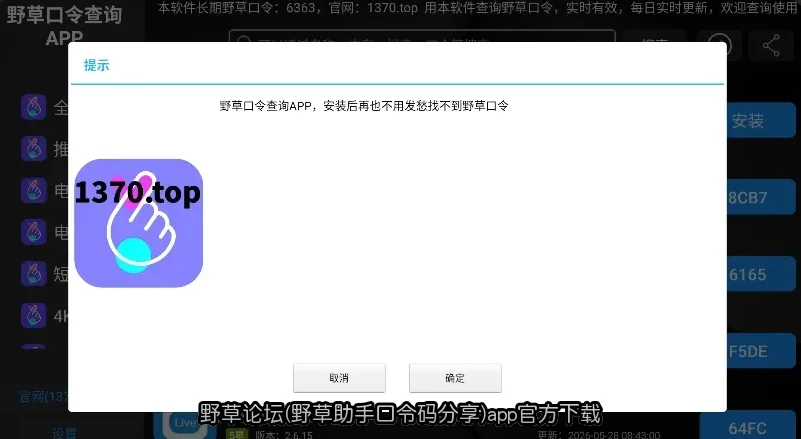Viewport: 801px width, 439px height.
Task: Click the 野草口令查询 APP header title
Action: click(x=64, y=25)
